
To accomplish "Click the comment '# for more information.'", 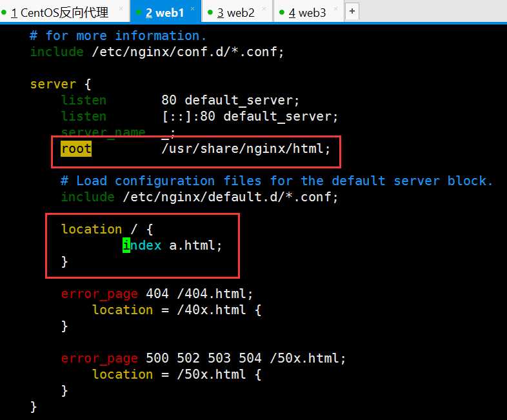I will point(118,35).
